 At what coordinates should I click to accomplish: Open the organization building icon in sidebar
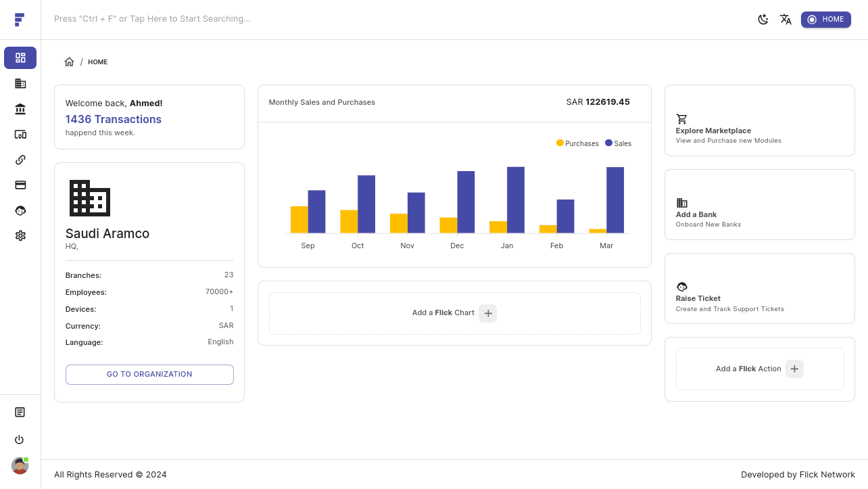coord(20,83)
